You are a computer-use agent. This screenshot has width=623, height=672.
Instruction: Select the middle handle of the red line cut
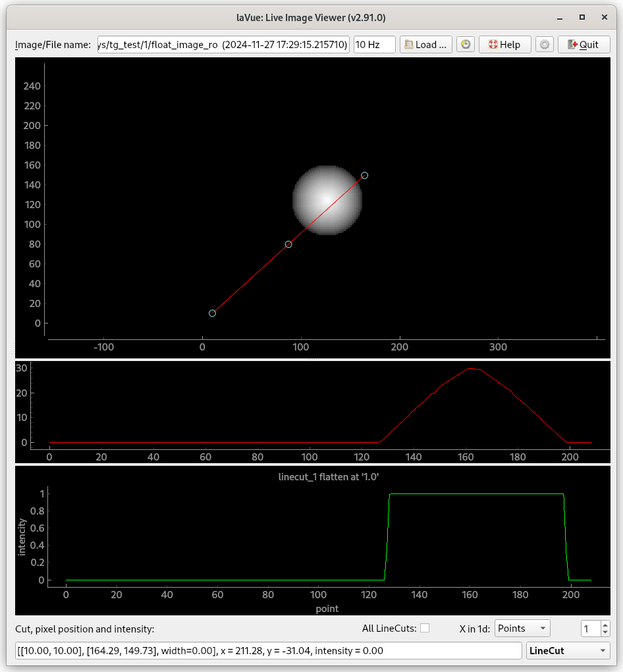pos(288,244)
